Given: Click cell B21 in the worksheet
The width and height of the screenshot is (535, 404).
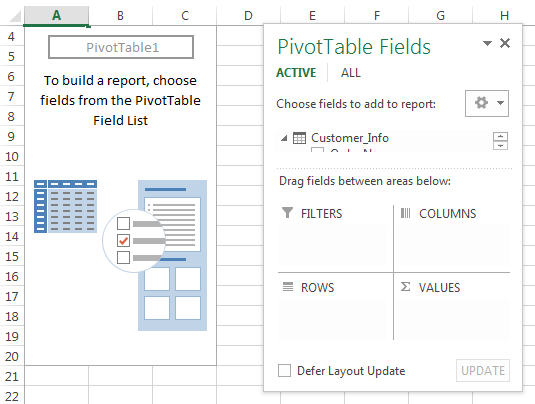Looking at the screenshot, I should [x=120, y=376].
